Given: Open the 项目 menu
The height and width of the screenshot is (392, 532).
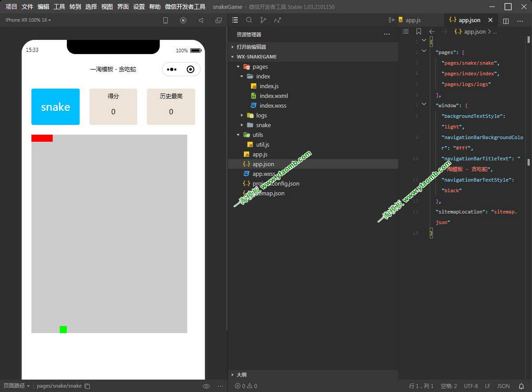Looking at the screenshot, I should click(12, 7).
